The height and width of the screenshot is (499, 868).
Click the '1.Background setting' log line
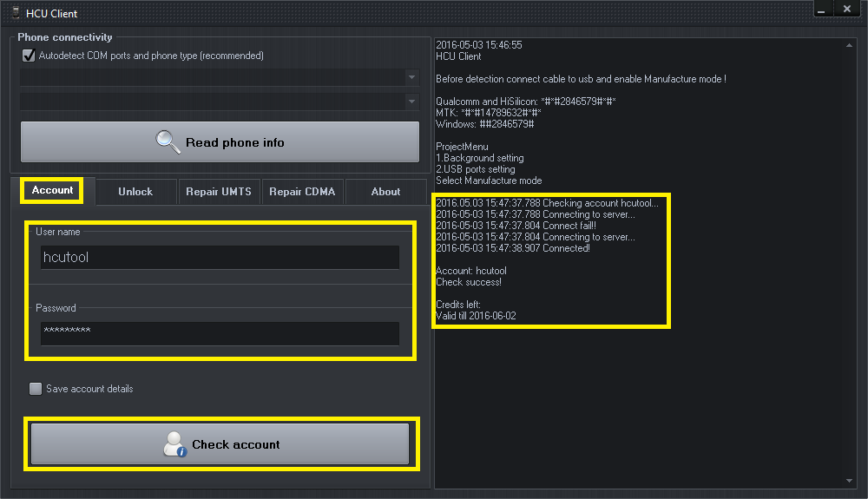tap(479, 158)
